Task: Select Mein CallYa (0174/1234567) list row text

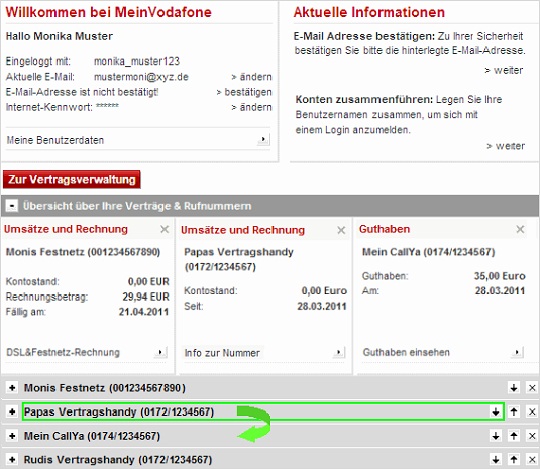Action: click(x=92, y=436)
